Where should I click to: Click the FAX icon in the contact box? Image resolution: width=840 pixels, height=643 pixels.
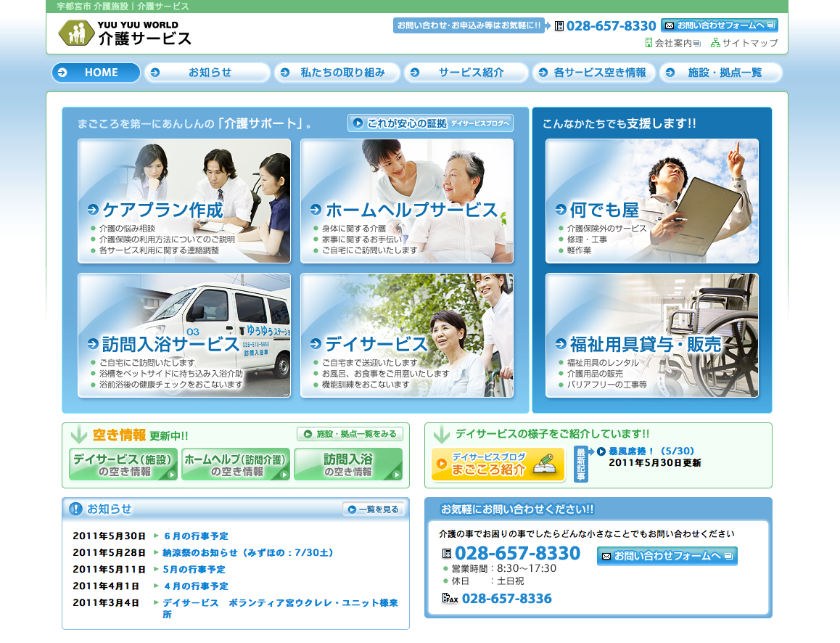click(x=450, y=599)
